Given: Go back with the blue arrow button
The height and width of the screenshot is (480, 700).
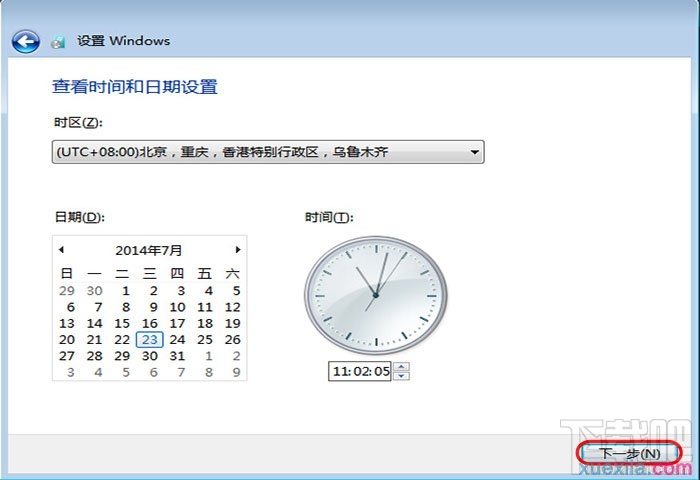Looking at the screenshot, I should click(26, 42).
